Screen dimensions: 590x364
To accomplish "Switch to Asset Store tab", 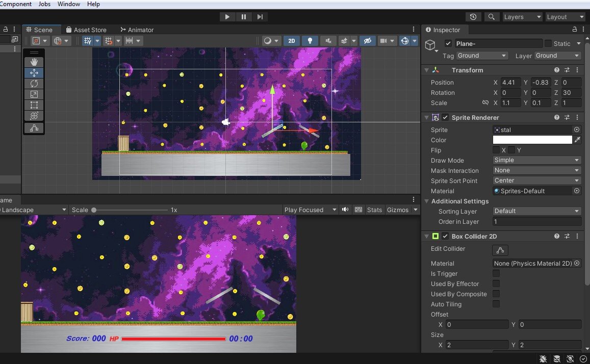I will tap(86, 30).
